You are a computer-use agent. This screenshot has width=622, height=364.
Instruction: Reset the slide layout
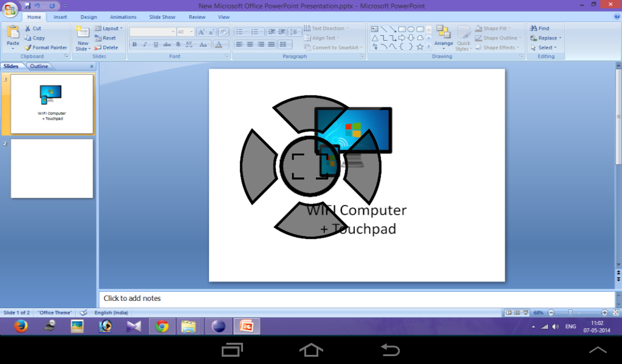click(x=105, y=38)
